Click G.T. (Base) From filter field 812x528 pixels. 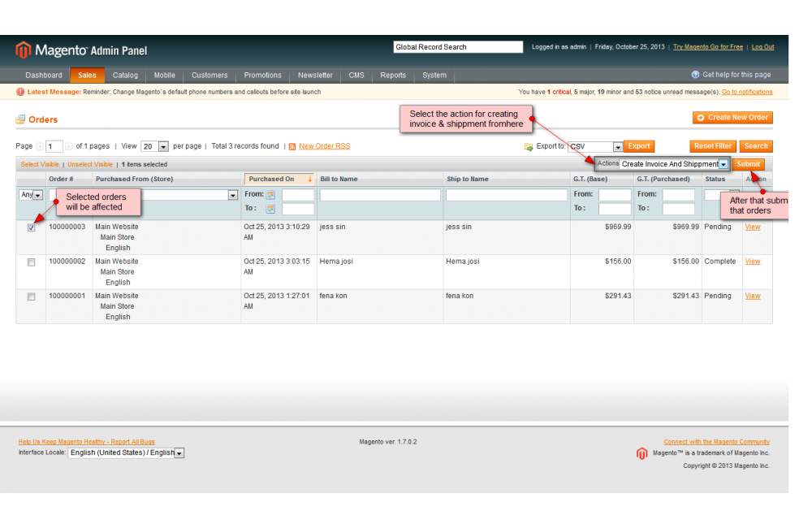click(x=615, y=195)
